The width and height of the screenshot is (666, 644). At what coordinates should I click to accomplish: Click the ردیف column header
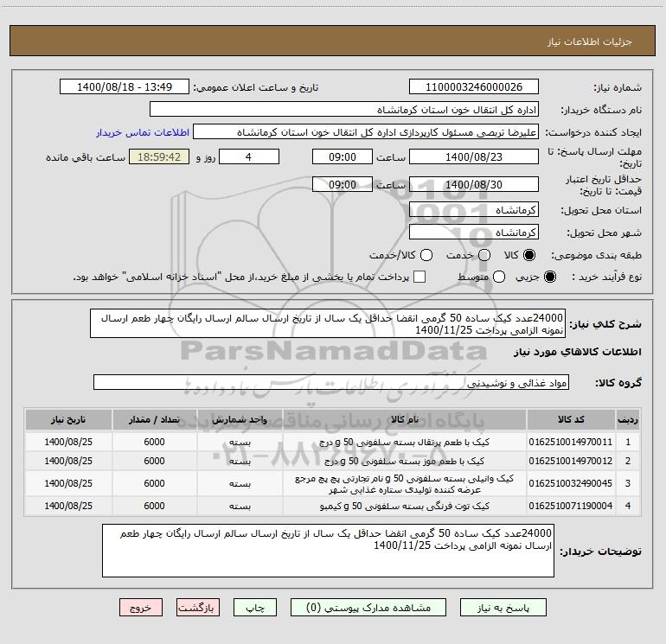(628, 420)
